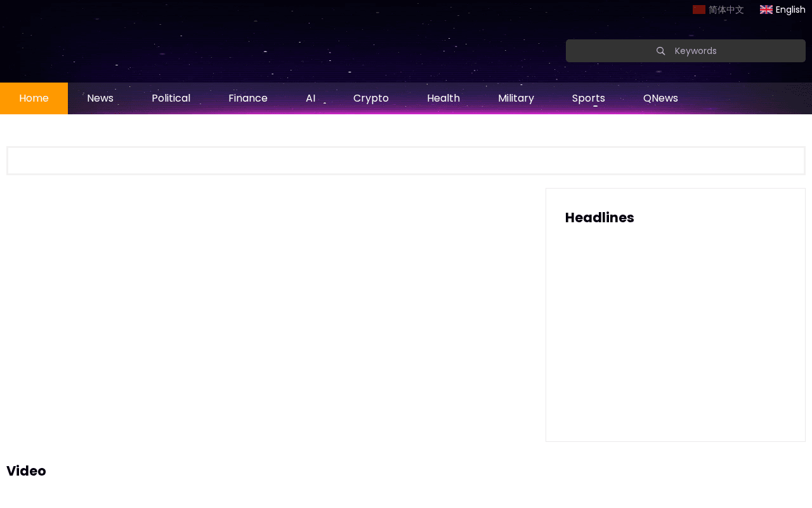Click the Chinese flag icon
The height and width of the screenshot is (508, 812).
699,10
